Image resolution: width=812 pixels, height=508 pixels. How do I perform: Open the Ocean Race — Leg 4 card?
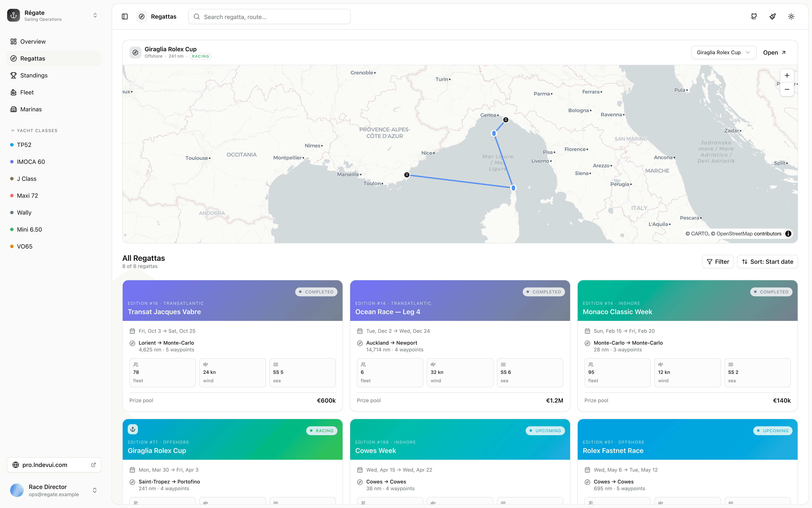pyautogui.click(x=460, y=346)
